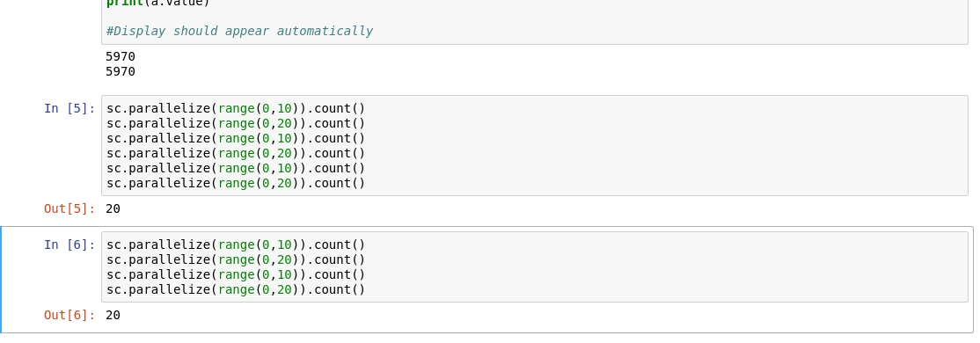The image size is (980, 343).
Task: Place cursor in second line of cell In [5]
Action: (x=236, y=124)
